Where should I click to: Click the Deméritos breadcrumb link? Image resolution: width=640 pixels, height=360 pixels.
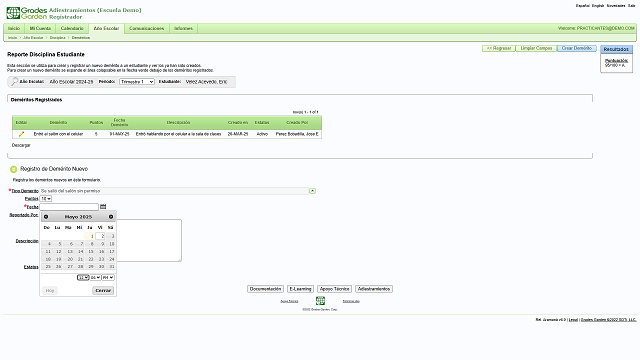(x=81, y=38)
